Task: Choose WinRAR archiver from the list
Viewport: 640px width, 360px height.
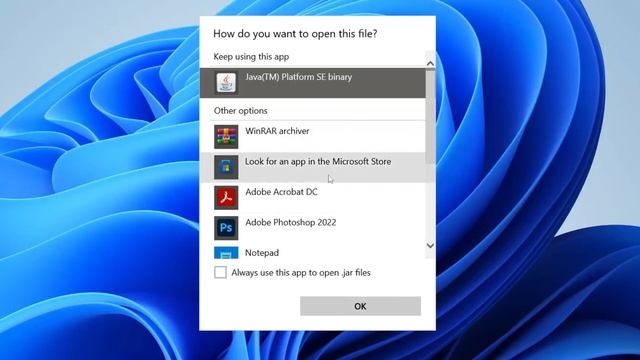Action: [x=313, y=137]
